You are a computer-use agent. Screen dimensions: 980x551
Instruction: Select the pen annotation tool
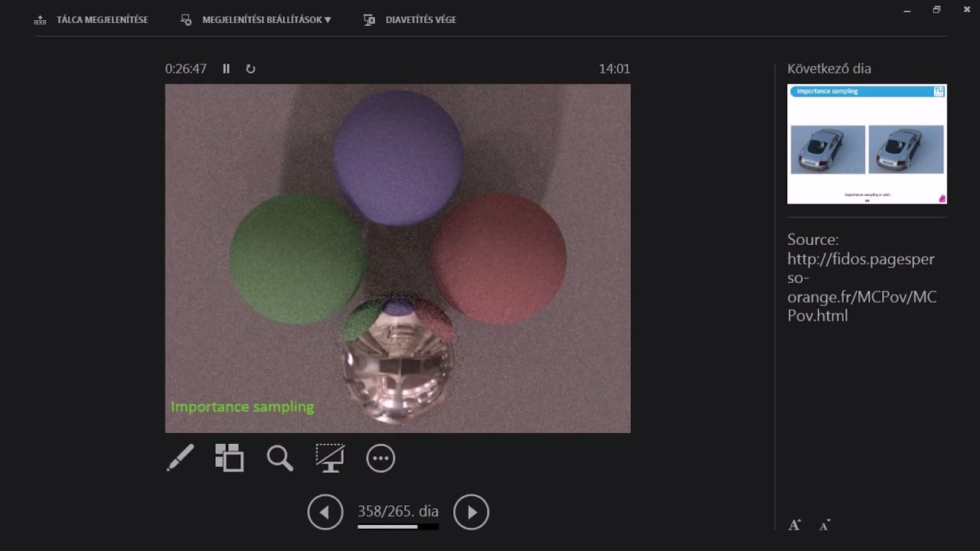point(181,458)
